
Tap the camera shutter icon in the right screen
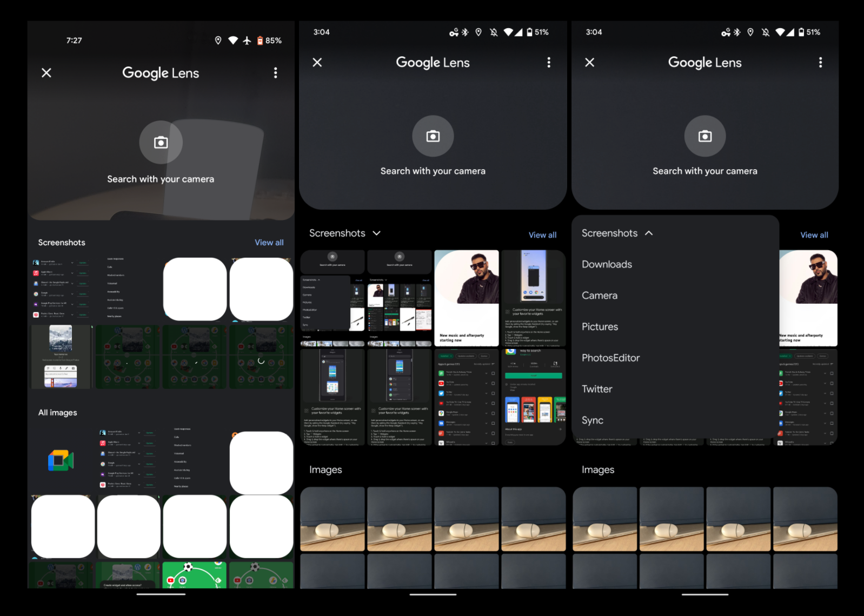click(705, 136)
